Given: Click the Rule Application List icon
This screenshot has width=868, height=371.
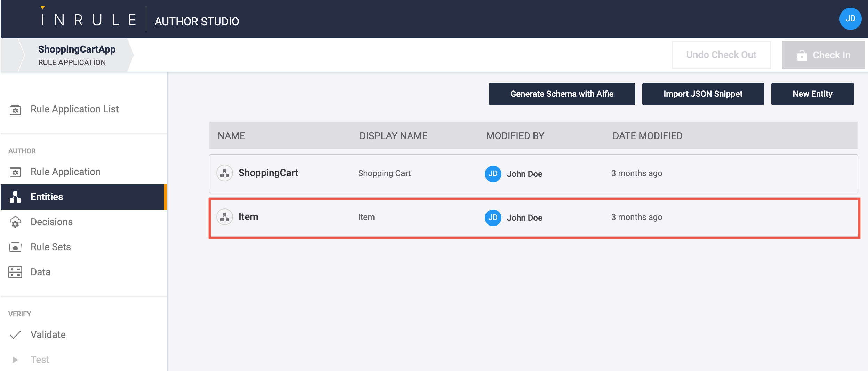Looking at the screenshot, I should tap(15, 109).
